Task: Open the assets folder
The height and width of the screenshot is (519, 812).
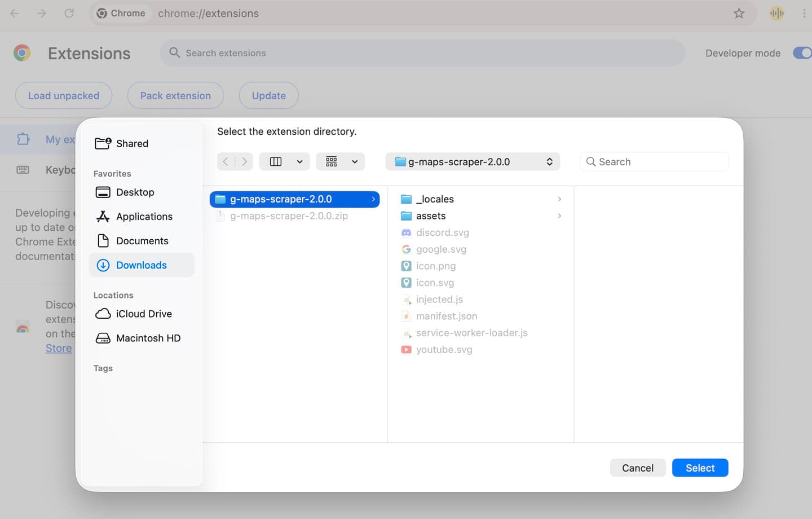Action: [x=431, y=216]
